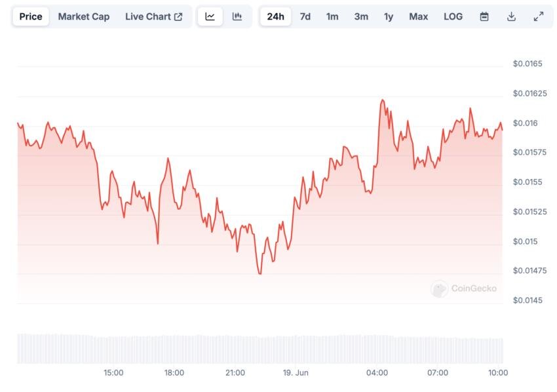Select the 7d timeframe option
Image resolution: width=557 pixels, height=392 pixels.
pyautogui.click(x=304, y=16)
